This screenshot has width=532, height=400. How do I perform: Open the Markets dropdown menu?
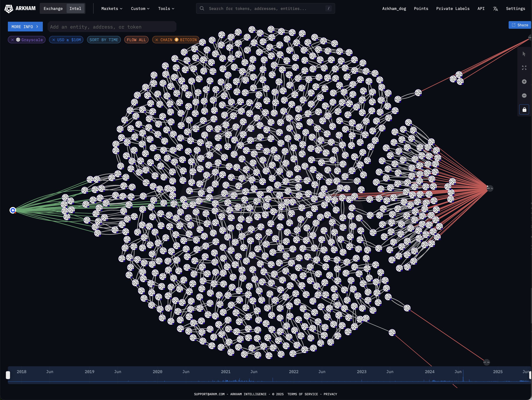[x=112, y=8]
